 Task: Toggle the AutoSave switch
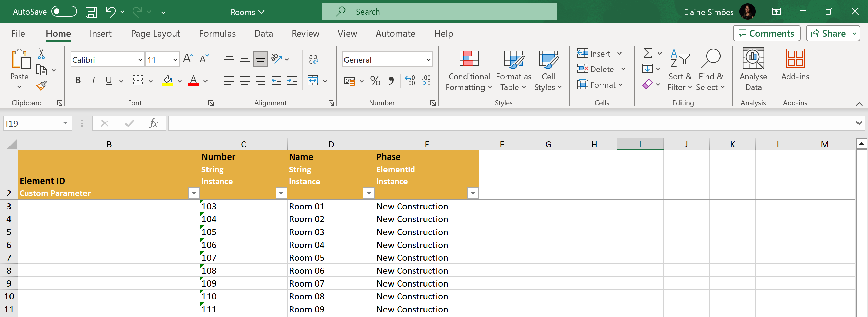pos(64,12)
